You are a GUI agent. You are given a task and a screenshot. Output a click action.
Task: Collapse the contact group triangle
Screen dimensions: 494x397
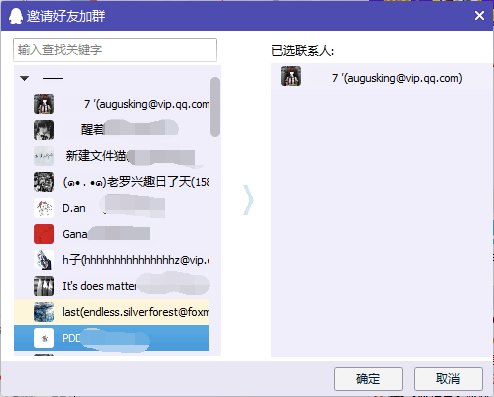pos(25,78)
